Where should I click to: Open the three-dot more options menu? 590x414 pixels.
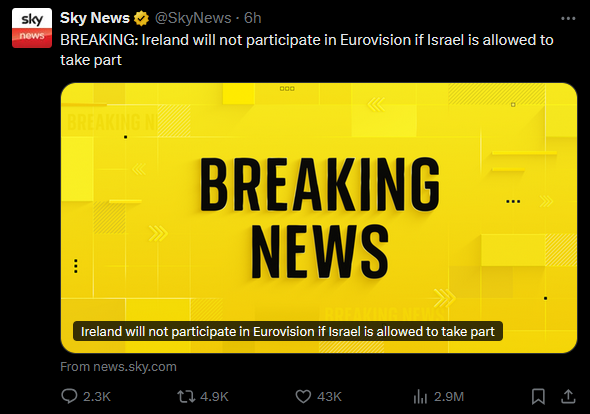[x=568, y=18]
